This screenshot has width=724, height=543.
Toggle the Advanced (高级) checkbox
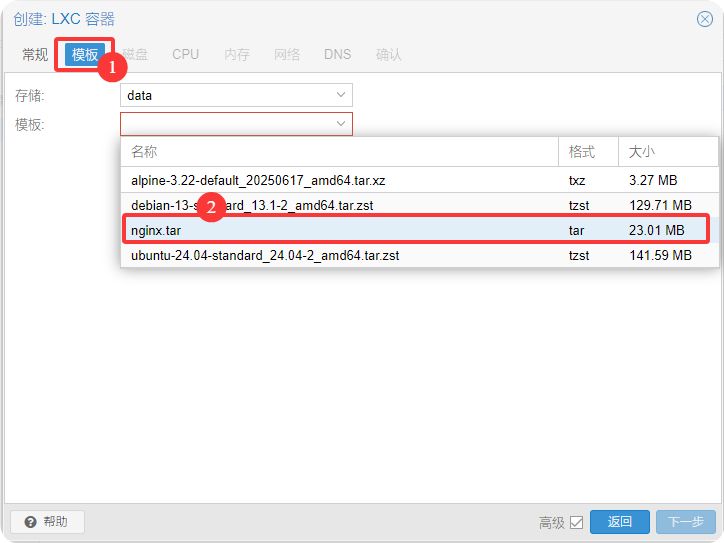[576, 522]
